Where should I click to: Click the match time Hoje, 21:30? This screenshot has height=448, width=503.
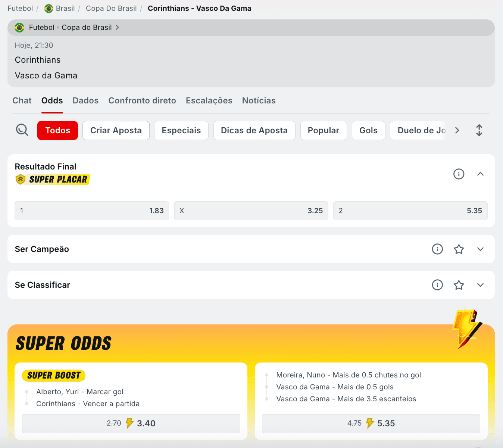[34, 45]
